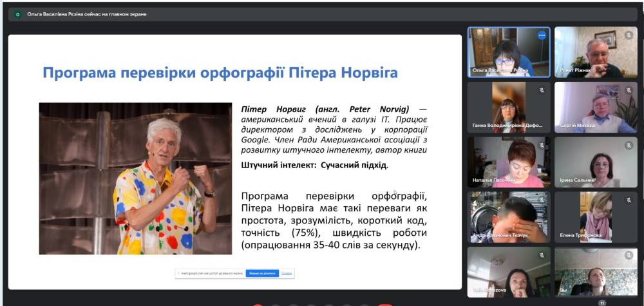Open more options on Ольга Василівна's tile
This screenshot has height=306, width=644.
tap(542, 35)
